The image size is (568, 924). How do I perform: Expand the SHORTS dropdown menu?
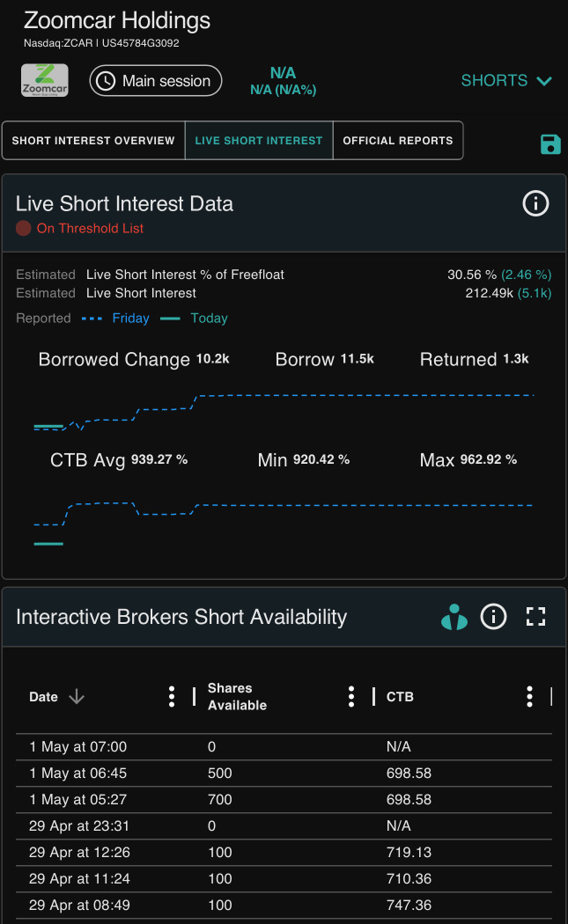(x=506, y=81)
